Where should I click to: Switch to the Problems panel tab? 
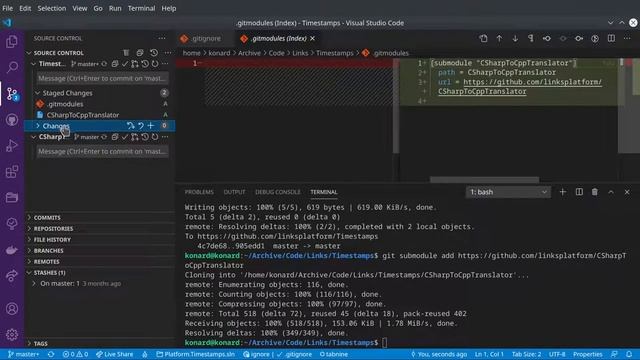(199, 192)
